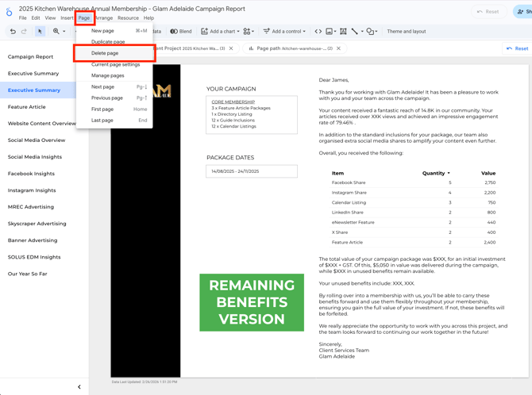The width and height of the screenshot is (532, 395).
Task: Insert a URL embed element
Action: tap(318, 32)
